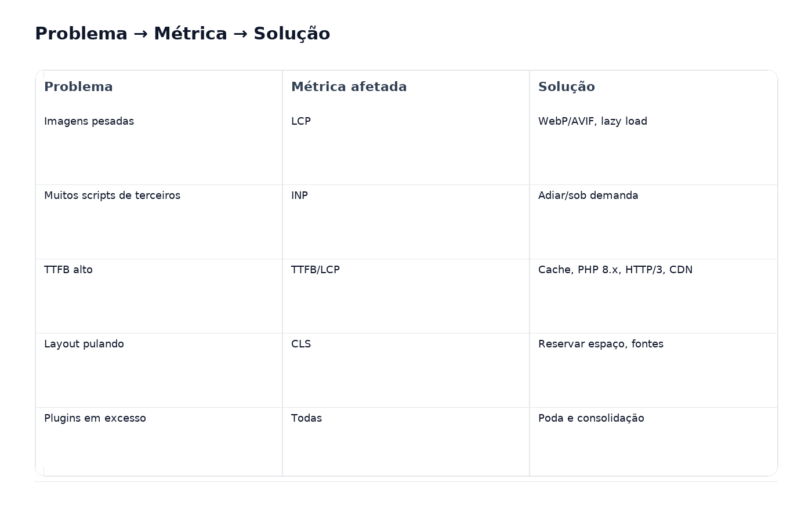Select the Muitos scripts de terceiros cell
This screenshot has width=812, height=522.
(112, 195)
